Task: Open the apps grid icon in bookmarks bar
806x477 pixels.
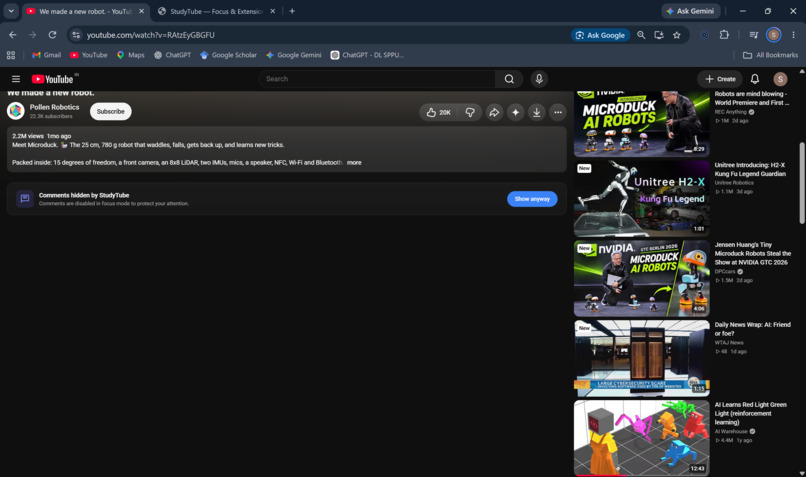Action: coord(11,55)
